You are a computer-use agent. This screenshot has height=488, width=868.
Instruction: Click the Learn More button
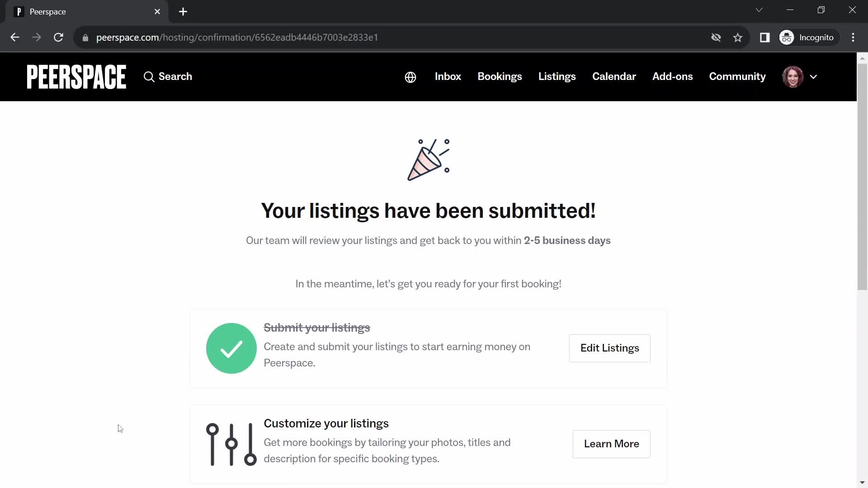click(612, 444)
